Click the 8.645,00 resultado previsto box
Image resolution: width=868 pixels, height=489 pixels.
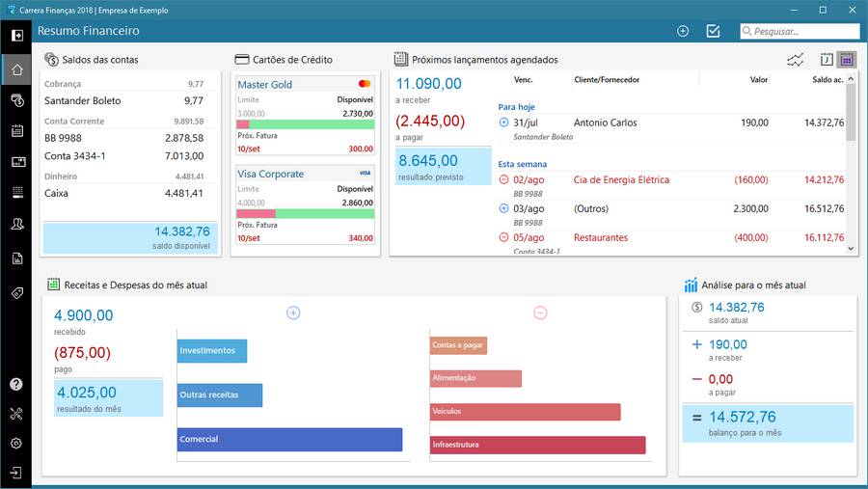coord(443,166)
